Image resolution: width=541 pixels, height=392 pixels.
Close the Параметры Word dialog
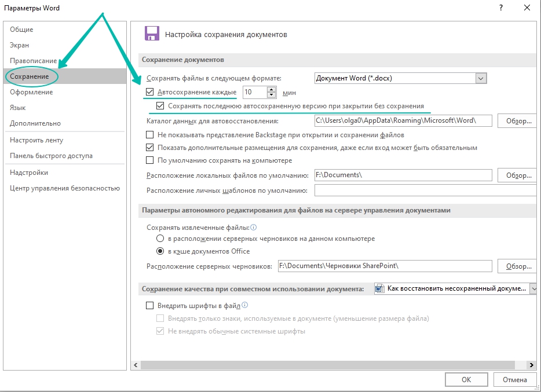527,8
